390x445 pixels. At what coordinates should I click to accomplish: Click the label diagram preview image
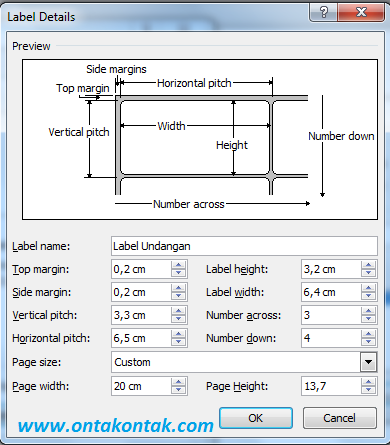coord(200,139)
